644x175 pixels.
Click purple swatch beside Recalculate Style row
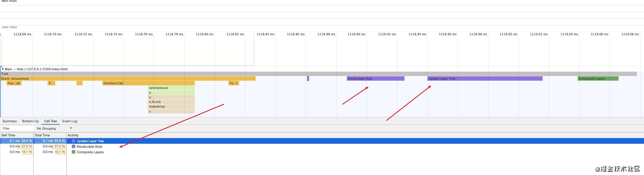click(73, 146)
